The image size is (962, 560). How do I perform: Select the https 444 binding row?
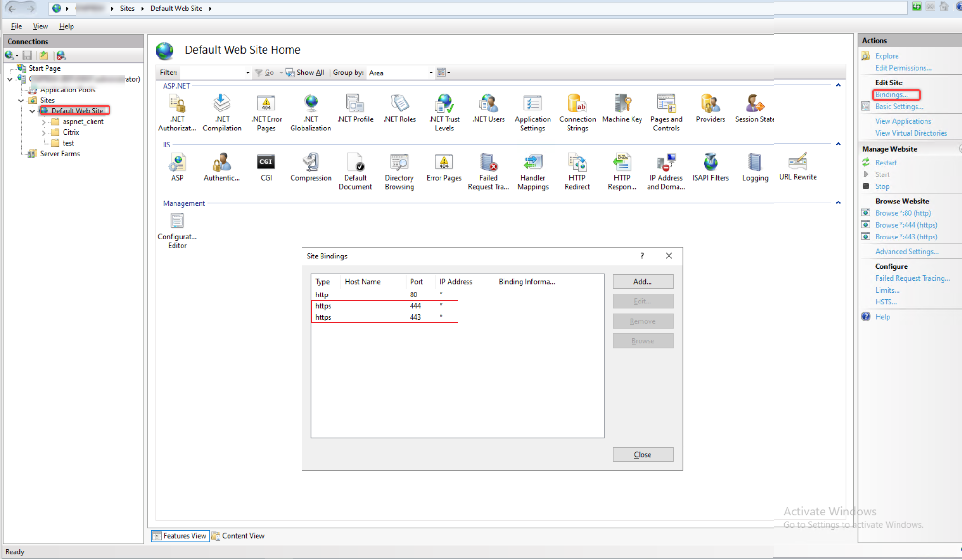point(384,306)
